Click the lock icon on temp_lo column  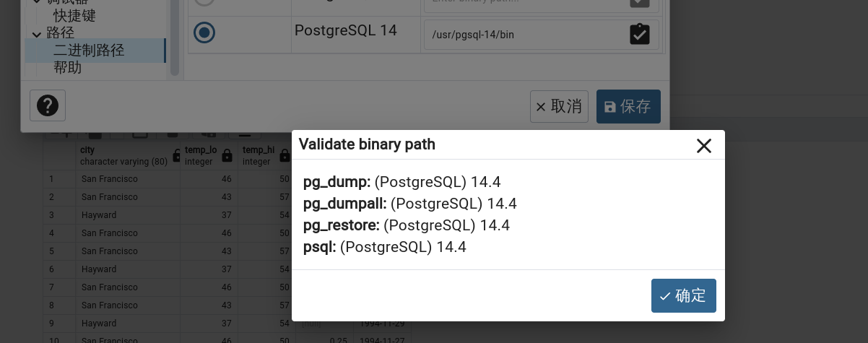coord(227,155)
